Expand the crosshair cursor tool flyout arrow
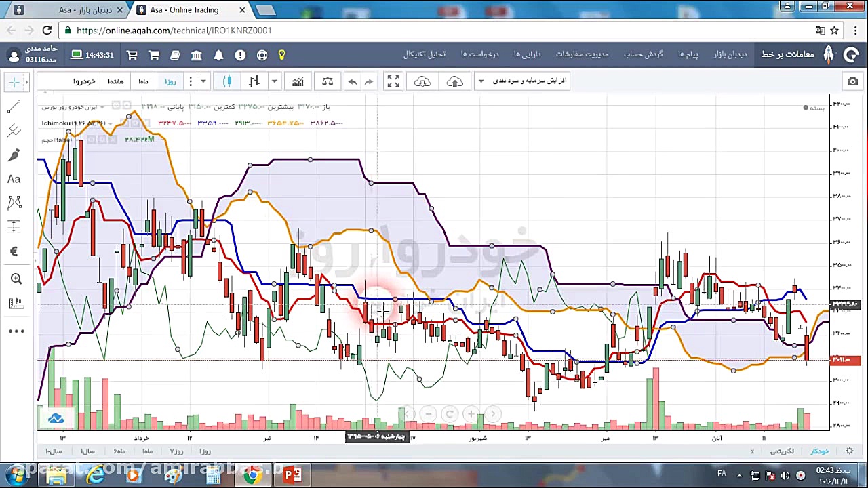 pos(26,82)
